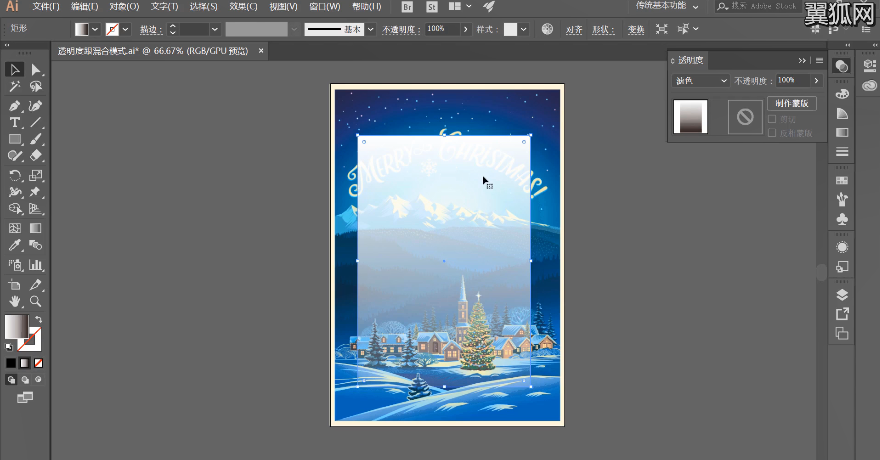Enable Draw Behind mode
880x460 pixels.
pos(25,379)
